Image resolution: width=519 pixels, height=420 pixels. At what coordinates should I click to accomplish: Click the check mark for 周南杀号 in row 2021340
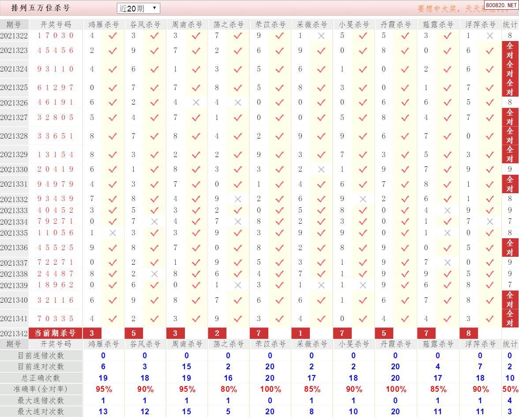(x=196, y=300)
